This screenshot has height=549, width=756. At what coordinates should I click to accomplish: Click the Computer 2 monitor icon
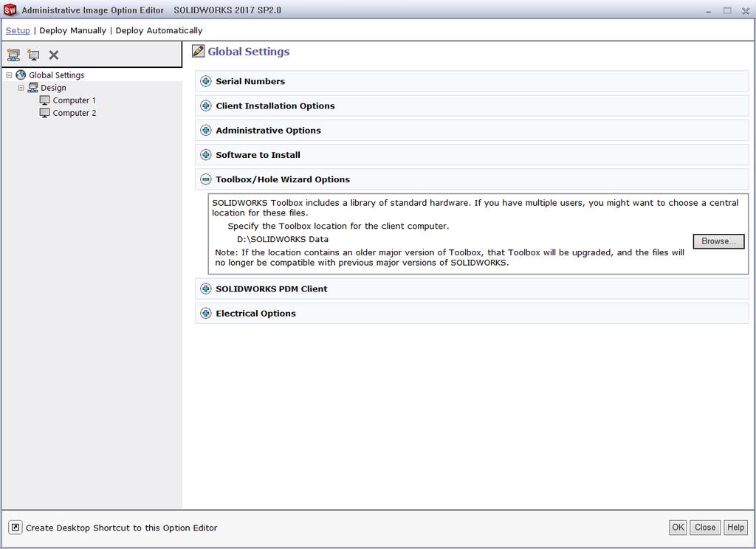point(44,113)
